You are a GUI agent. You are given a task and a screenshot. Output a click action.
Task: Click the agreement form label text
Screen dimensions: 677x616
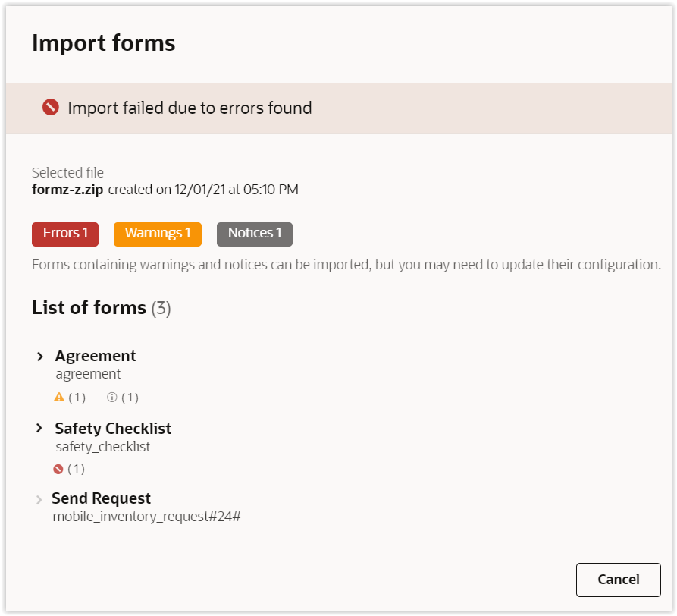point(88,374)
